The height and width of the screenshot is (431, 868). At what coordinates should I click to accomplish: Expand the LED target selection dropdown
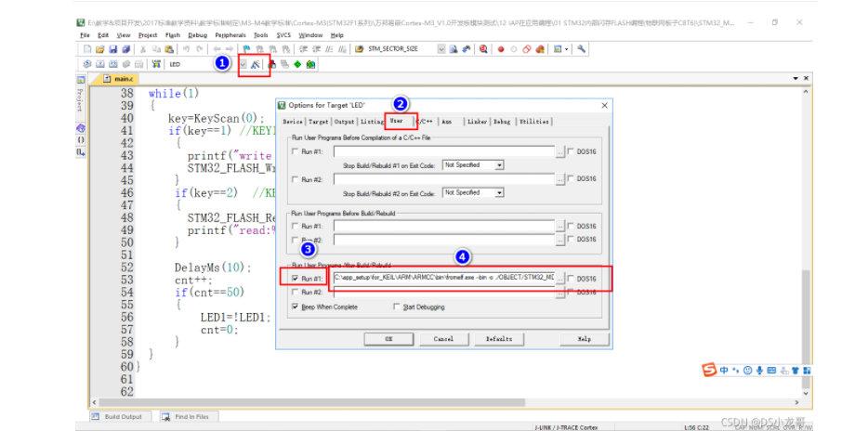tap(243, 64)
